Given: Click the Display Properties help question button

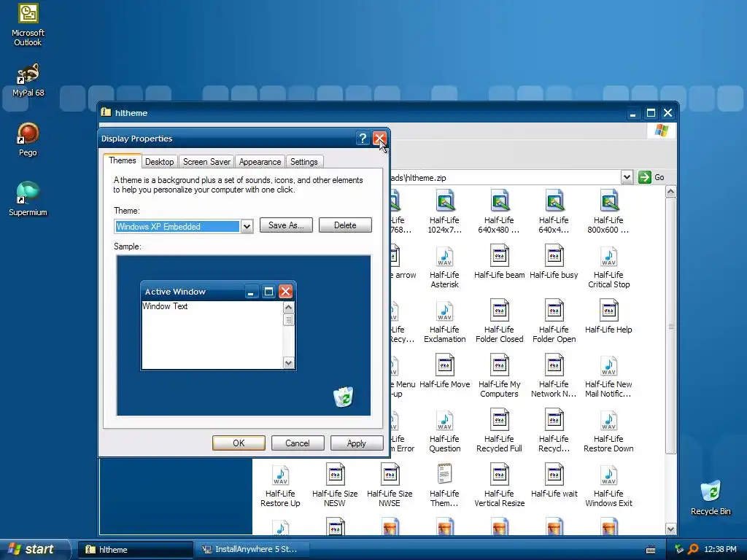Looking at the screenshot, I should (x=363, y=139).
